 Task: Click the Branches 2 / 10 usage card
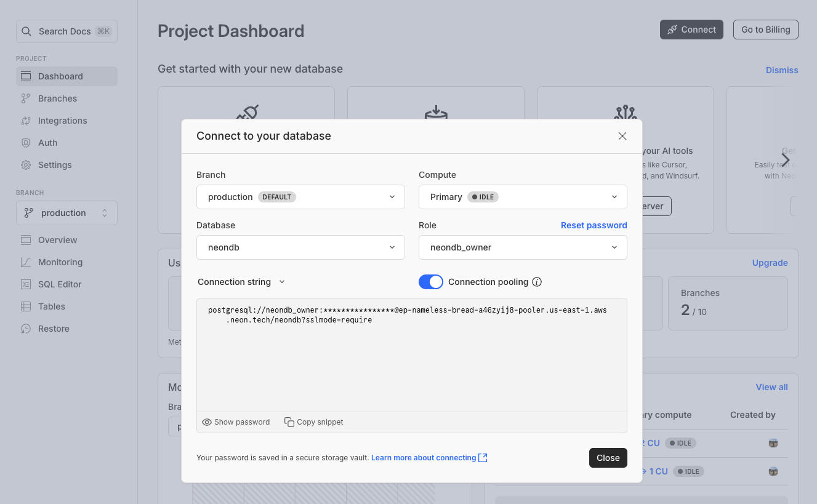click(728, 303)
